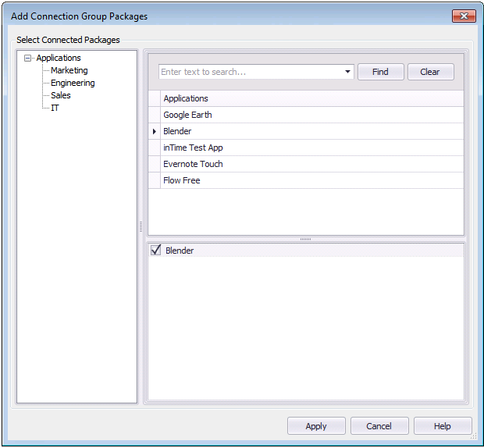Click the search text field
This screenshot has width=484, height=448.
250,72
